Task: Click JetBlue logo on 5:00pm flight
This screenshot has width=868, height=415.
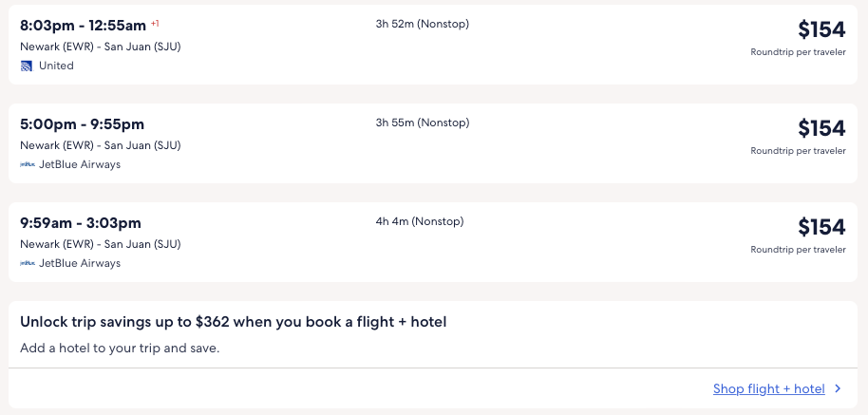Action: tap(28, 164)
